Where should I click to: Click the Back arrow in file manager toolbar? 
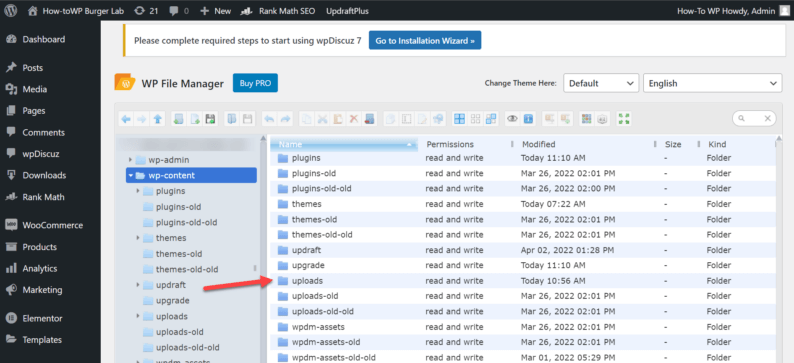126,119
